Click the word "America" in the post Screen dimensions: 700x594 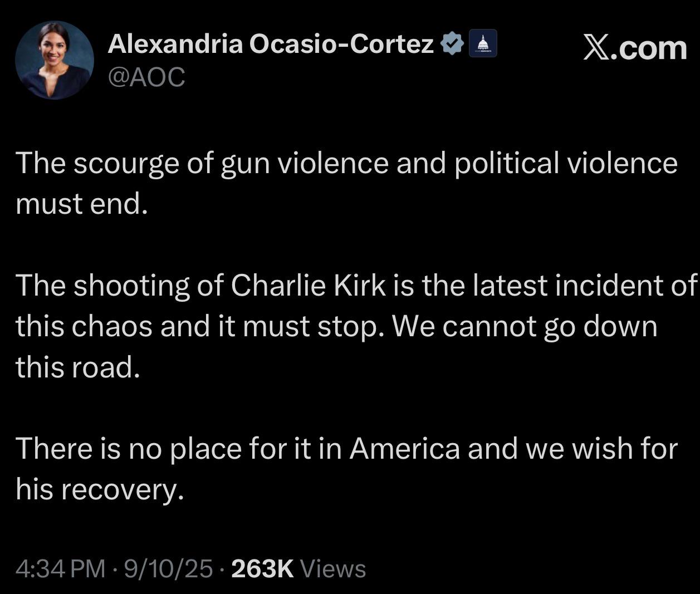pyautogui.click(x=404, y=449)
